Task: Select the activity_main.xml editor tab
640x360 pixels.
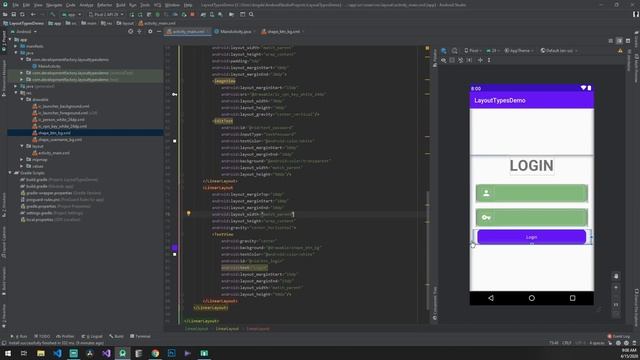Action: pos(188,31)
